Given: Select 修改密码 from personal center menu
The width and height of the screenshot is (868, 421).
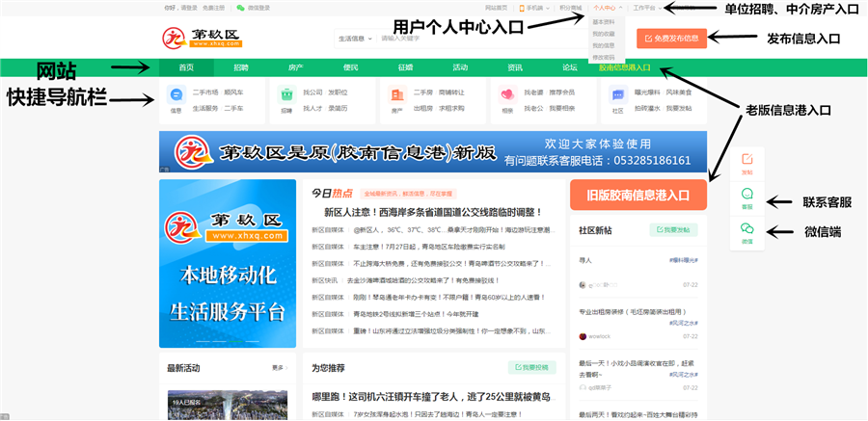Looking at the screenshot, I should pos(604,57).
